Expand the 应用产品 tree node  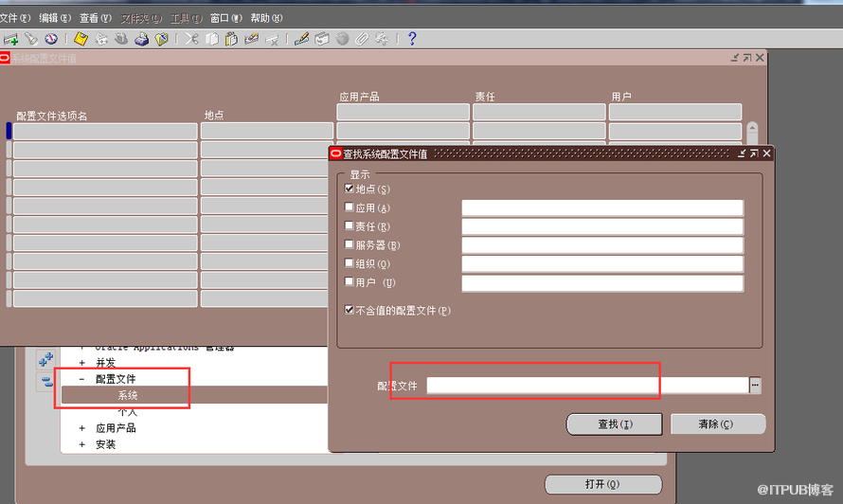tap(81, 428)
